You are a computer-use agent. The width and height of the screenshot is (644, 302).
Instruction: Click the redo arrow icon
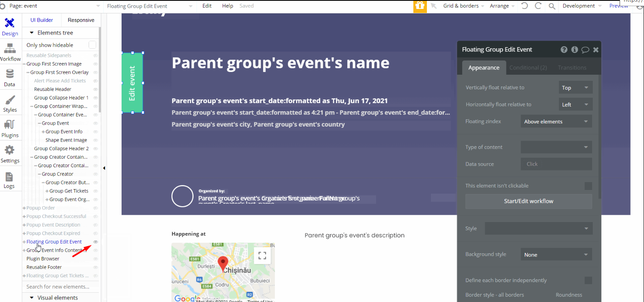538,6
